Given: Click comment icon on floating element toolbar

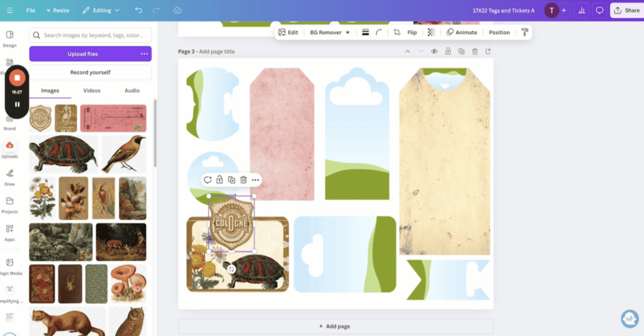Looking at the screenshot, I should tap(208, 180).
